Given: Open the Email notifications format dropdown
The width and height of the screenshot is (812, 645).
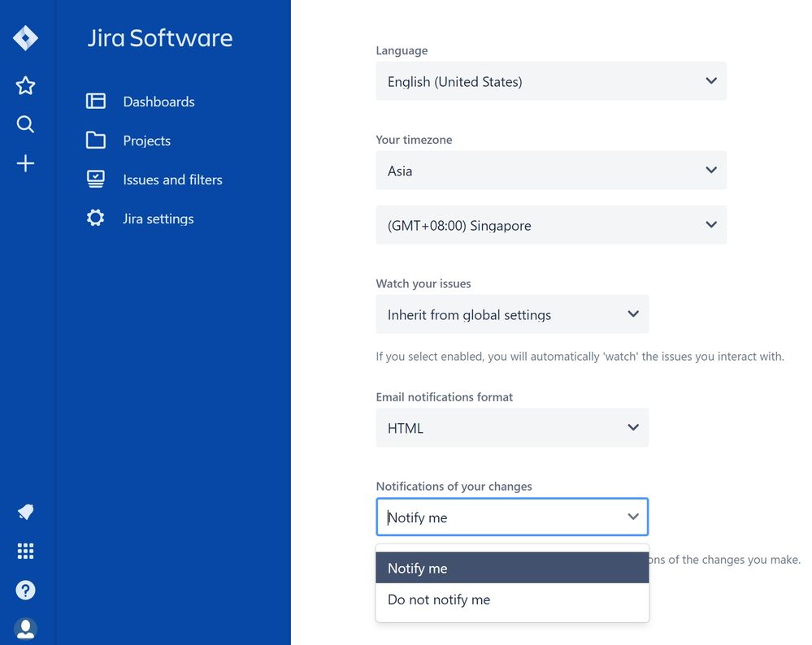Looking at the screenshot, I should pos(512,427).
